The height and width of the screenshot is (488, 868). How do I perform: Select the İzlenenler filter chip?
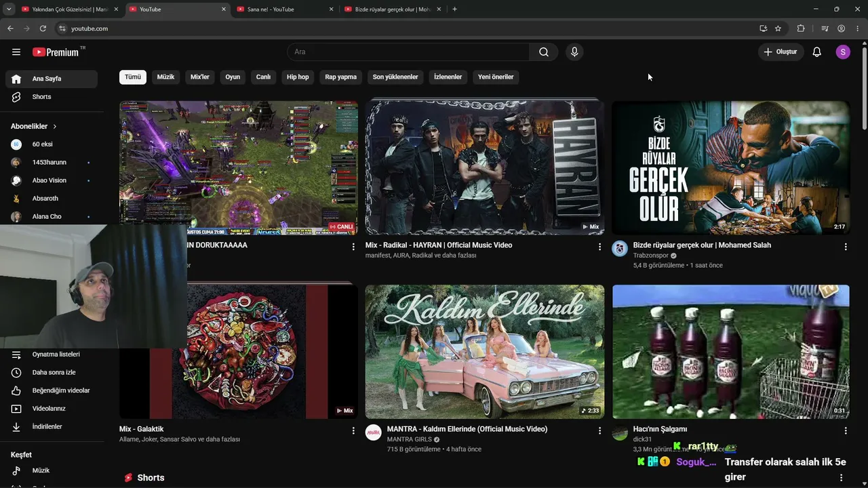click(448, 77)
